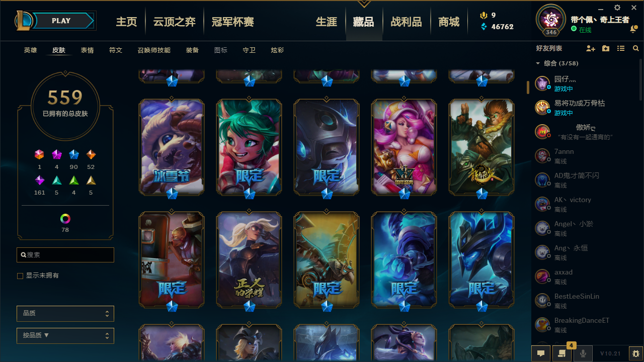Click the skin search input field
The image size is (644, 362).
[65, 255]
